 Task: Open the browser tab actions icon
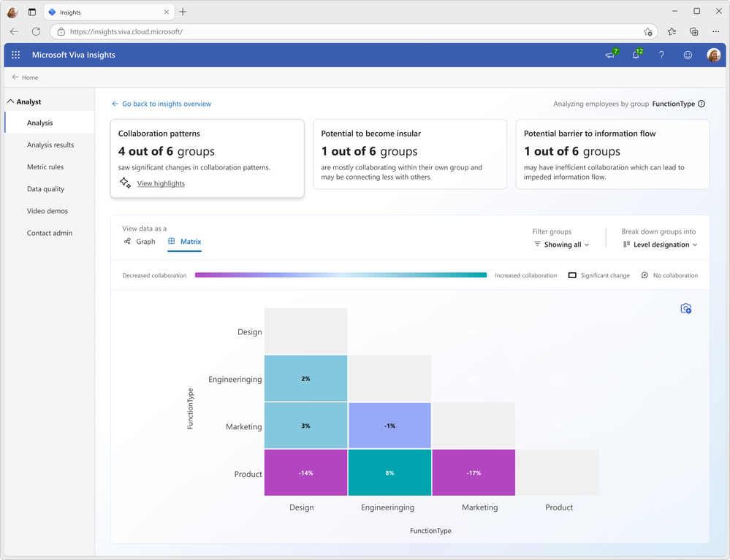point(31,12)
